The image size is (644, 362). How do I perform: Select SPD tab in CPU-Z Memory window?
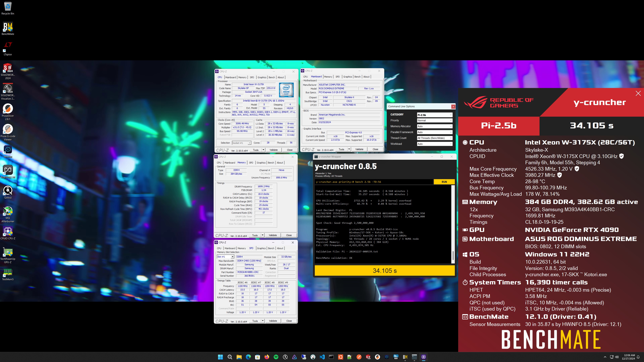251,163
